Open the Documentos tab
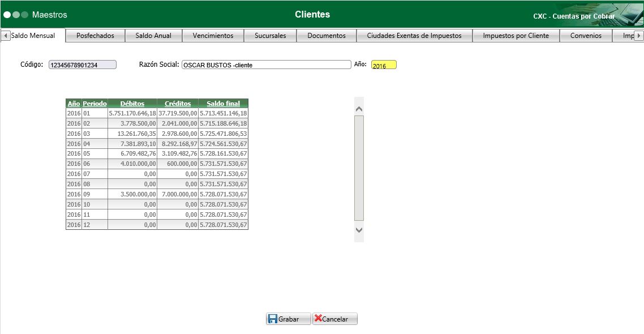Screen dimensions: 644x334 pyautogui.click(x=327, y=36)
